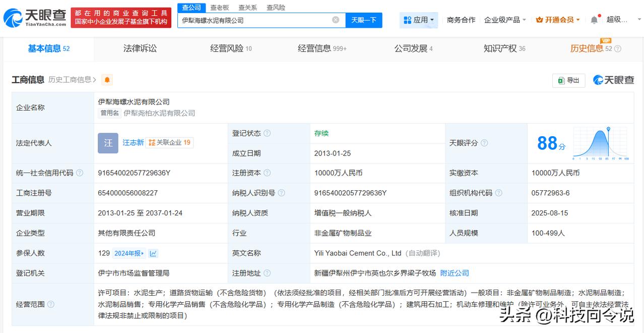Select the 查公司 search tab
644x333 pixels.
(x=191, y=8)
